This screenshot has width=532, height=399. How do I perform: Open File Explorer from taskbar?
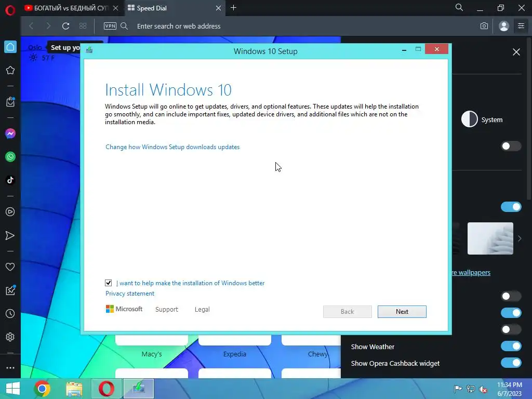[74, 389]
